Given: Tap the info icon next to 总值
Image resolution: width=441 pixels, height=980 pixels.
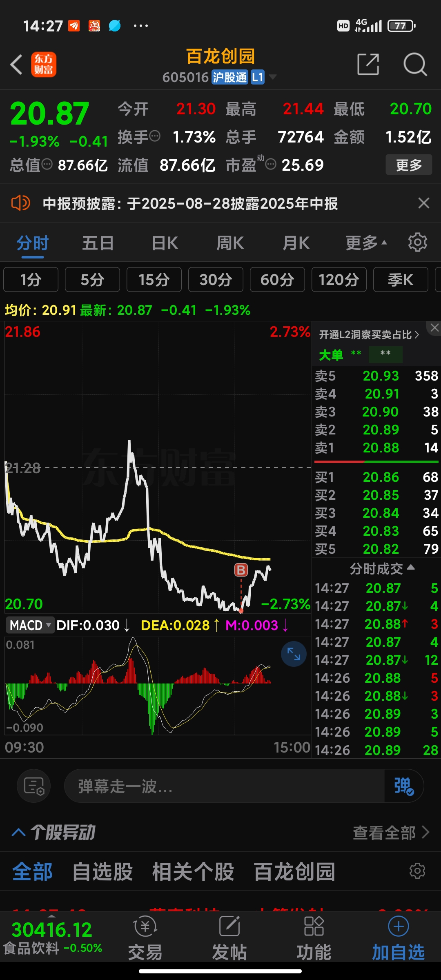Looking at the screenshot, I should click(x=47, y=164).
